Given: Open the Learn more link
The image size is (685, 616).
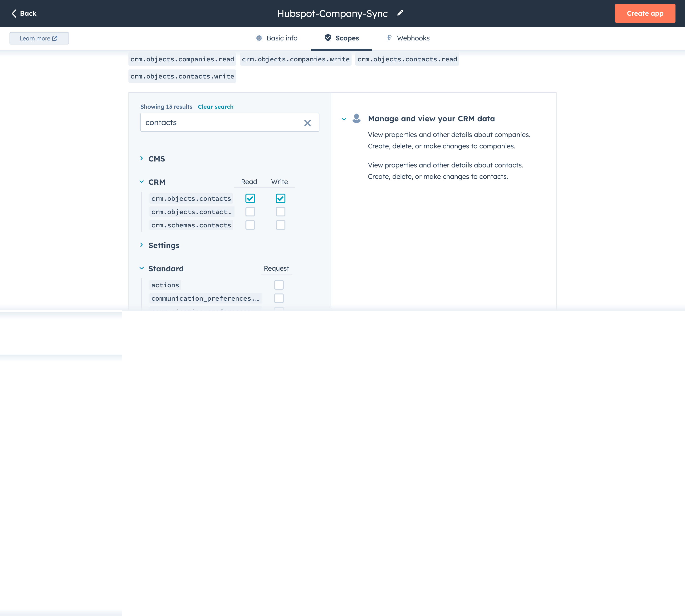Looking at the screenshot, I should click(x=39, y=38).
